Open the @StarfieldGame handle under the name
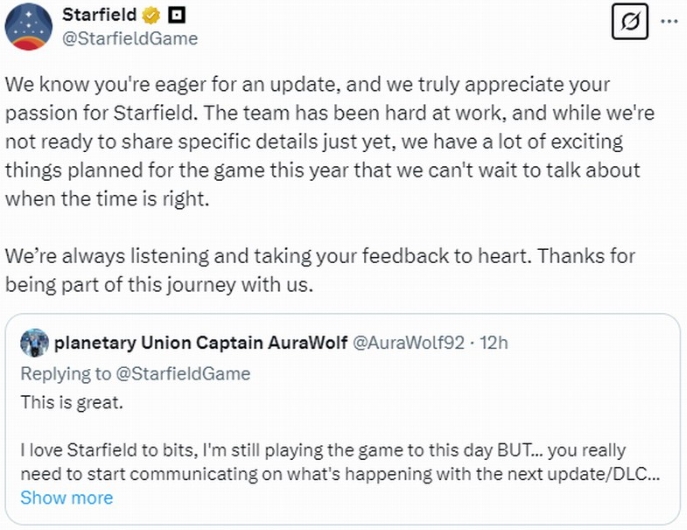The width and height of the screenshot is (687, 530). click(130, 39)
